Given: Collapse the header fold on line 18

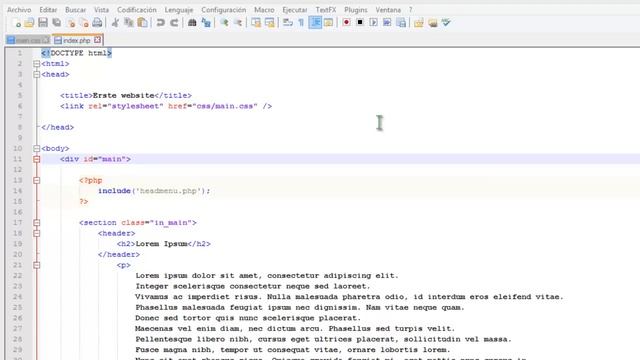Looking at the screenshot, I should pos(36,233).
